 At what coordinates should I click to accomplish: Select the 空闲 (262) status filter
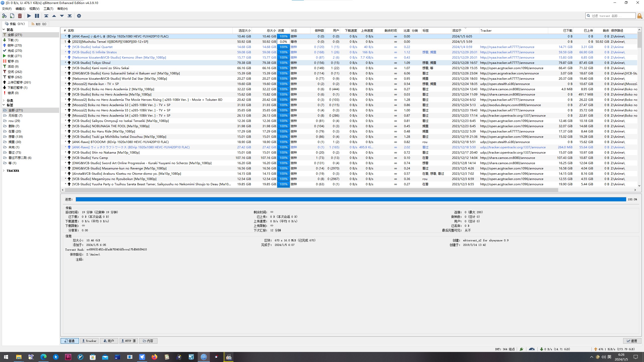tap(31, 72)
